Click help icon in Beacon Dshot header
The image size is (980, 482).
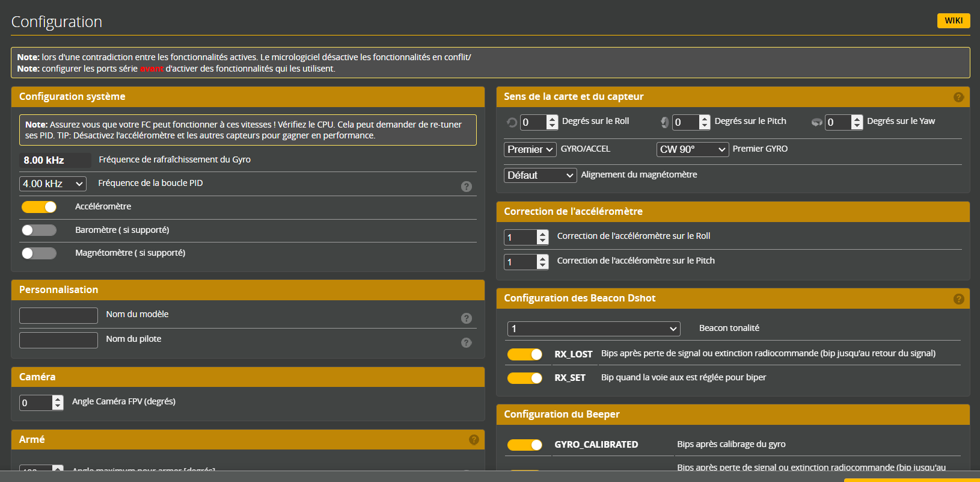958,299
